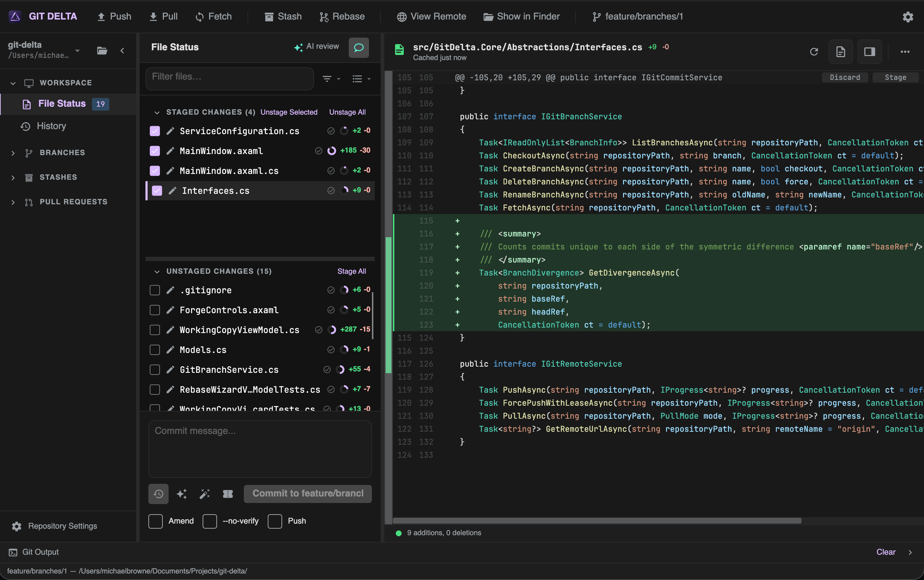Open the repository folder icon in sidebar
The image size is (924, 580).
point(102,51)
